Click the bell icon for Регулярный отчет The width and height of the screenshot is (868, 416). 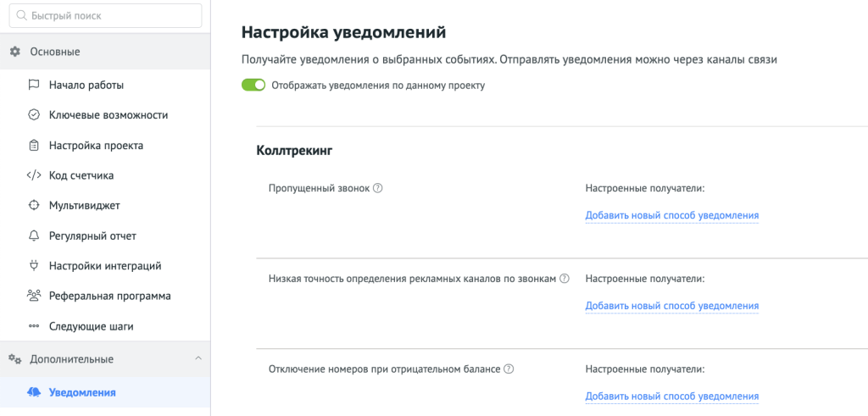pyautogui.click(x=34, y=236)
